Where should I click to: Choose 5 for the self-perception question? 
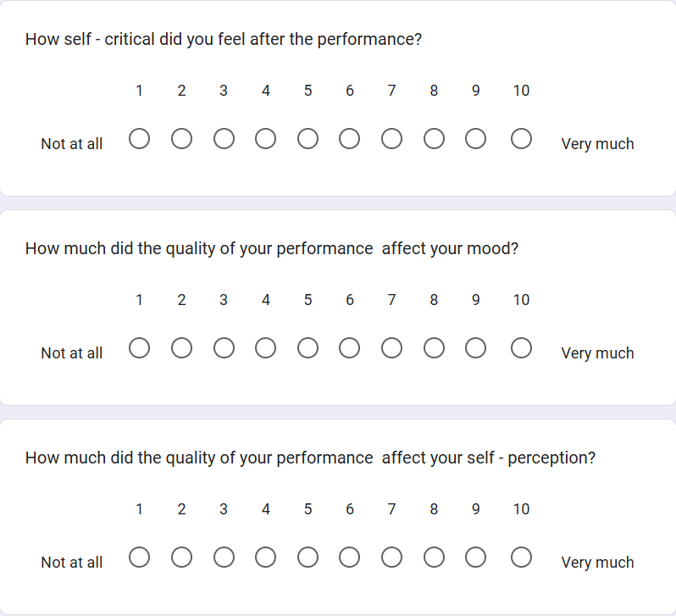[x=308, y=557]
